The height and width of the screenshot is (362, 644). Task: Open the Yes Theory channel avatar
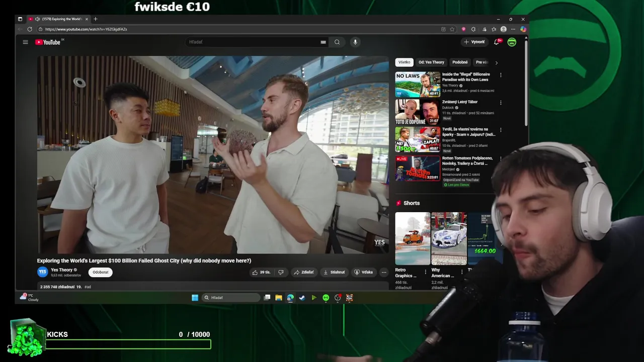click(43, 272)
